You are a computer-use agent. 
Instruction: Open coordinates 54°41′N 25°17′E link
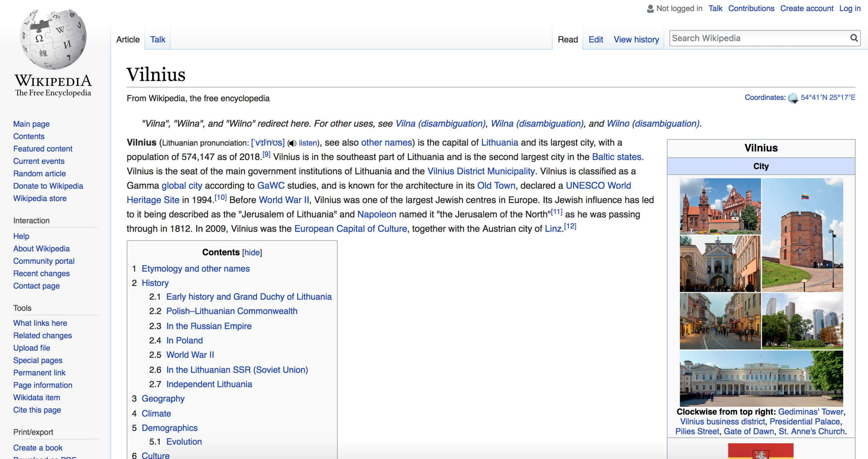[828, 98]
